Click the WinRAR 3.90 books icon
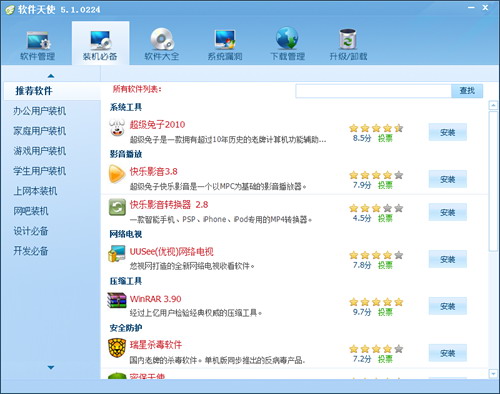The width and height of the screenshot is (500, 394). (117, 300)
